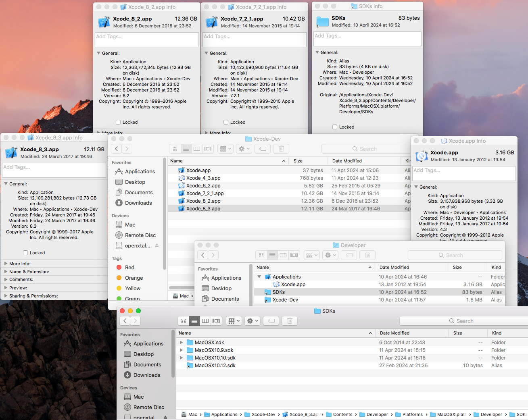Click trash button in Xcode-Dev window toolbar
The width and height of the screenshot is (528, 420).
coord(281,149)
